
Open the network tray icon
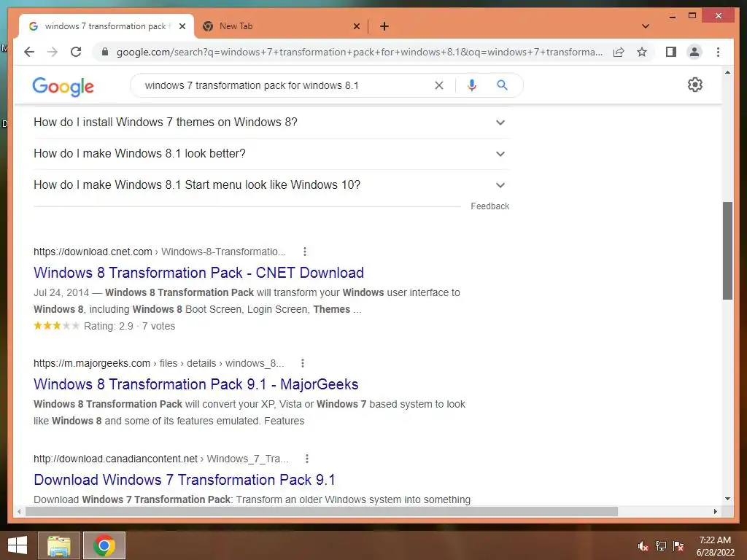661,546
